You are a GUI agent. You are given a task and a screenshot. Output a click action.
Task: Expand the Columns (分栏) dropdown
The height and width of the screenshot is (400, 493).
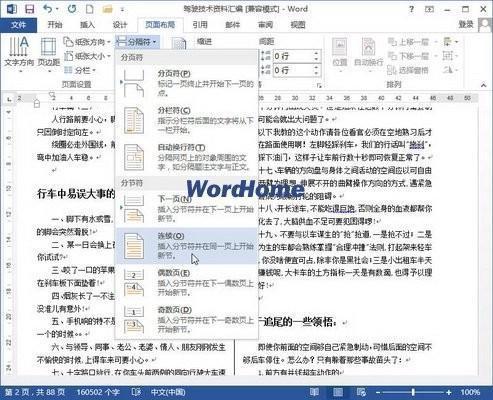[80, 70]
